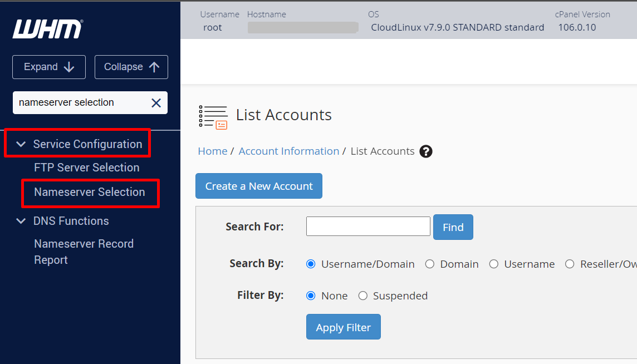Click inside the Search For input field
Screen dimensions: 637x364
pyautogui.click(x=368, y=226)
